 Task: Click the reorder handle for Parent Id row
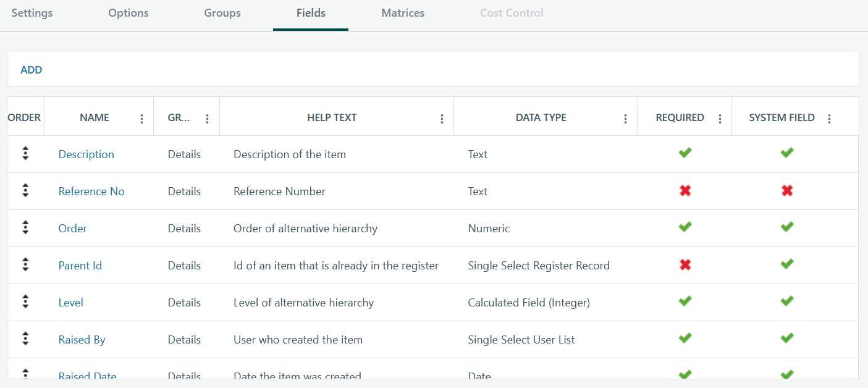pos(25,265)
